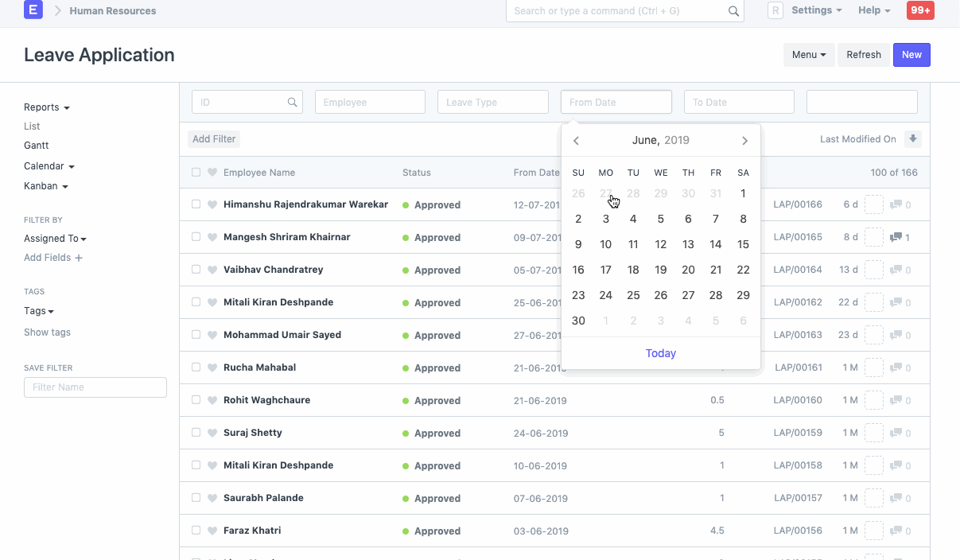Screen dimensions: 960x560
Task: Click the ERPNext logo icon
Action: click(x=33, y=10)
